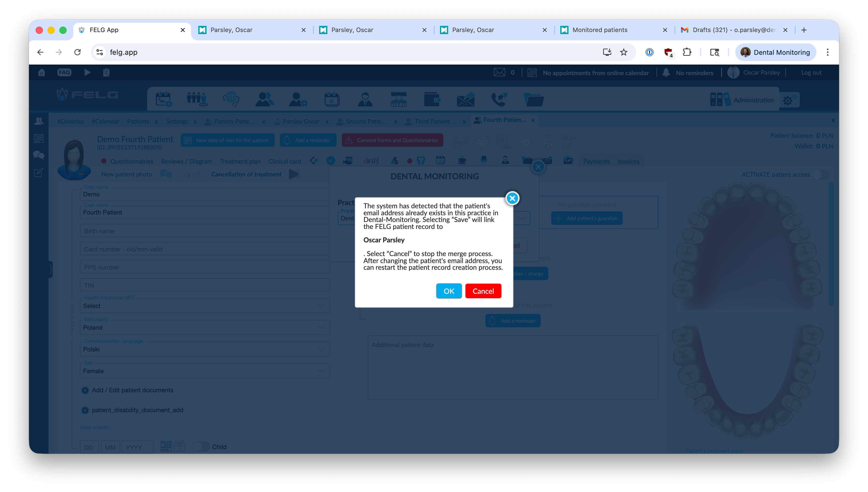Image resolution: width=868 pixels, height=492 pixels.
Task: Click Consent Forms and Questionnaires button
Action: tap(392, 140)
